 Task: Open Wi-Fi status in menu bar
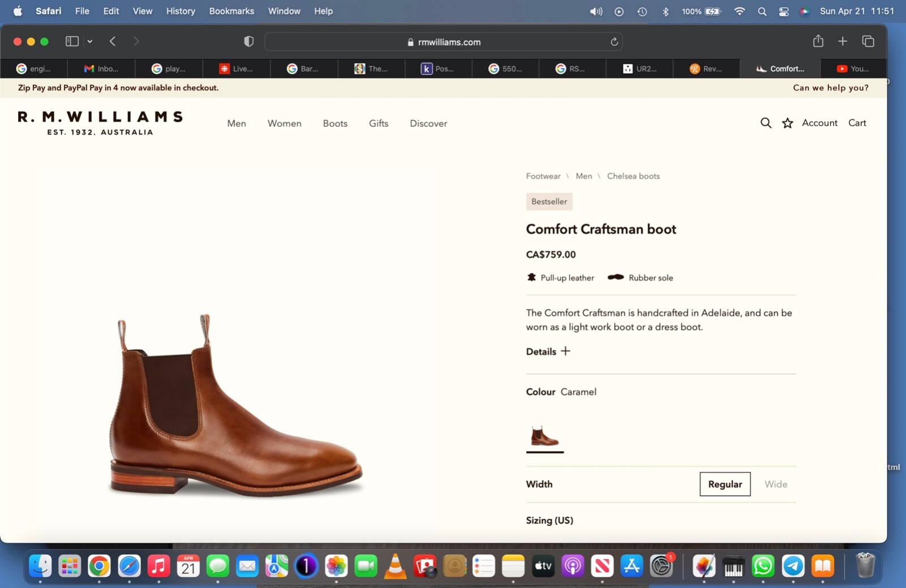point(740,11)
